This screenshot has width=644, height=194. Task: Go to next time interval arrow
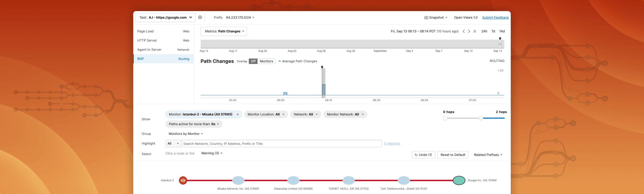pyautogui.click(x=469, y=31)
